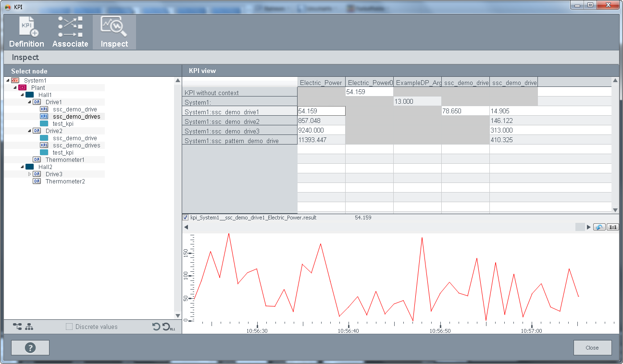This screenshot has width=623, height=364.
Task: Select Thermometer1 in the node tree
Action: coord(65,160)
